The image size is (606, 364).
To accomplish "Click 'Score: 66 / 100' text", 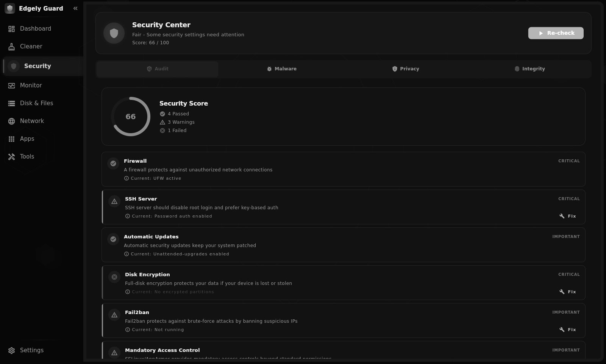I will [151, 43].
